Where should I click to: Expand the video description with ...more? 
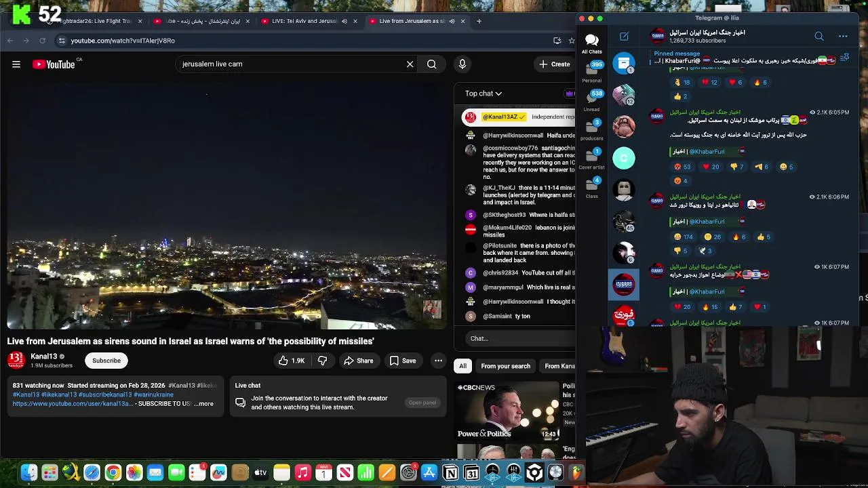pyautogui.click(x=203, y=404)
